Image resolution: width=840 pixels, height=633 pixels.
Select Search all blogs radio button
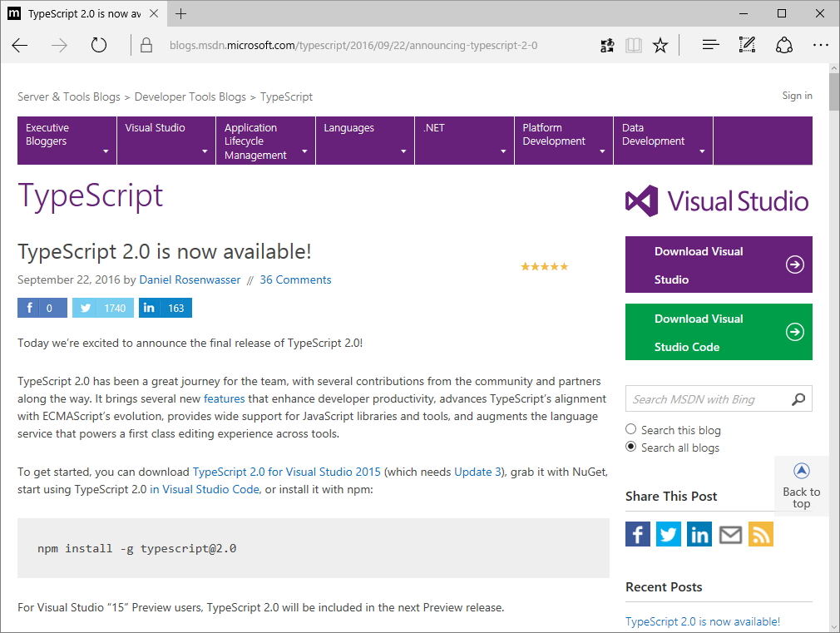click(631, 447)
